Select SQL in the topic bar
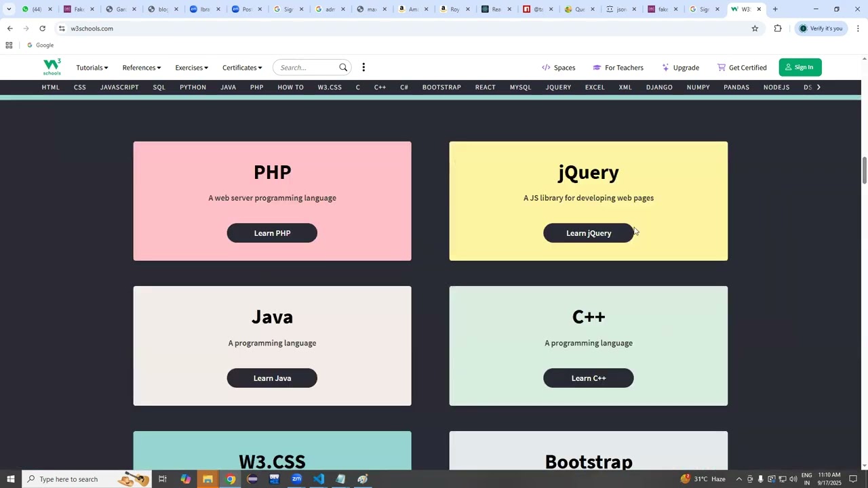Screen dimensions: 868x488 (x=159, y=87)
